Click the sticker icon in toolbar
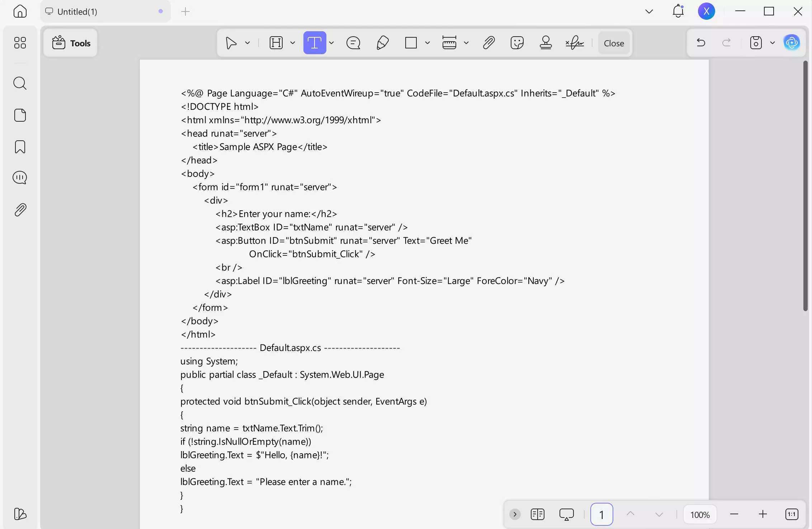The image size is (812, 529). [x=517, y=43]
